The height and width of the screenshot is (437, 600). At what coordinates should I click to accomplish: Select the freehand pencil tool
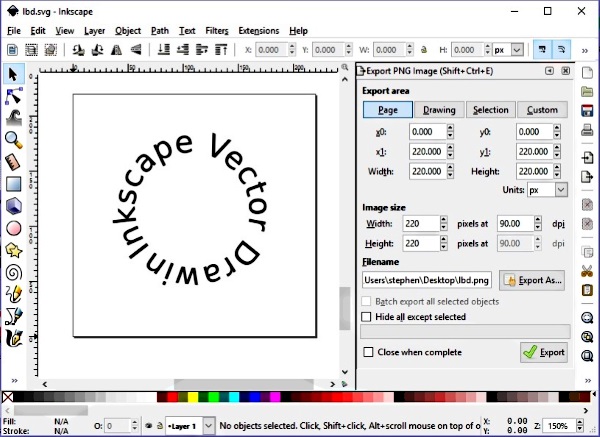[14, 295]
